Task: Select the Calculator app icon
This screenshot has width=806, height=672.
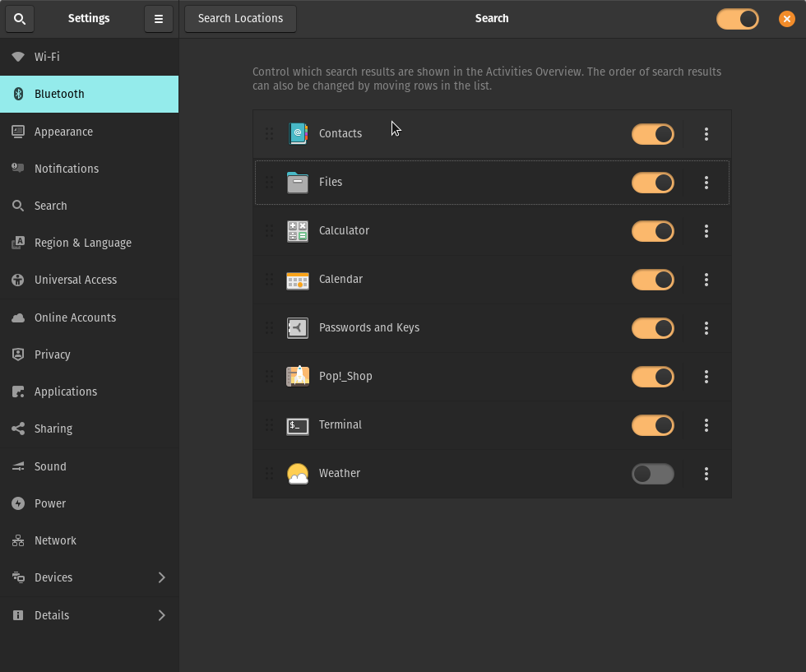Action: point(297,231)
